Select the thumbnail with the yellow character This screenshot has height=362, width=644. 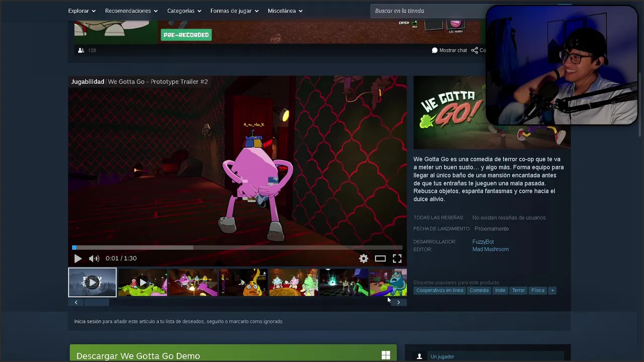point(243,283)
